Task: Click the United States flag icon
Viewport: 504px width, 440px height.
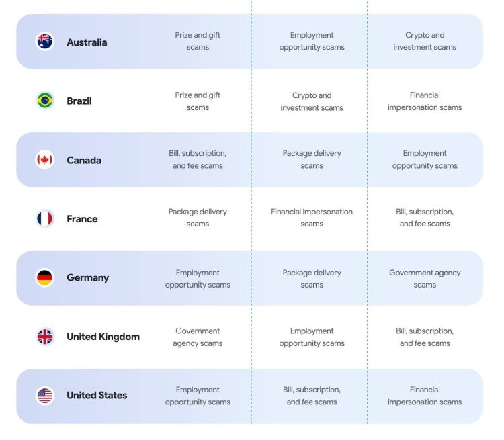Action: (x=45, y=396)
